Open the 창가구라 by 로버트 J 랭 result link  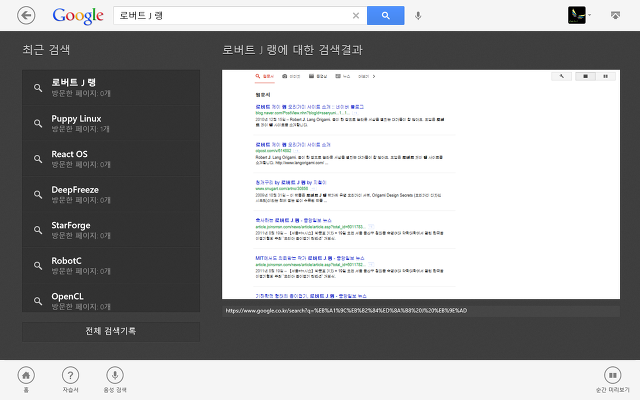click(291, 182)
